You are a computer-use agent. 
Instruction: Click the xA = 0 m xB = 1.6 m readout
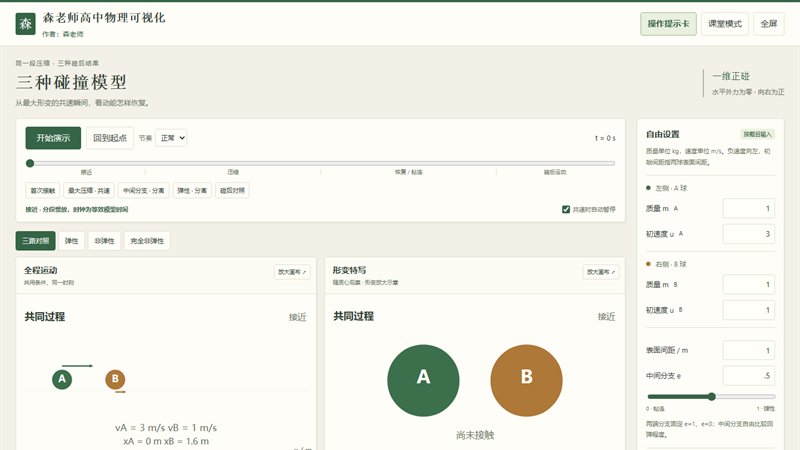click(166, 441)
